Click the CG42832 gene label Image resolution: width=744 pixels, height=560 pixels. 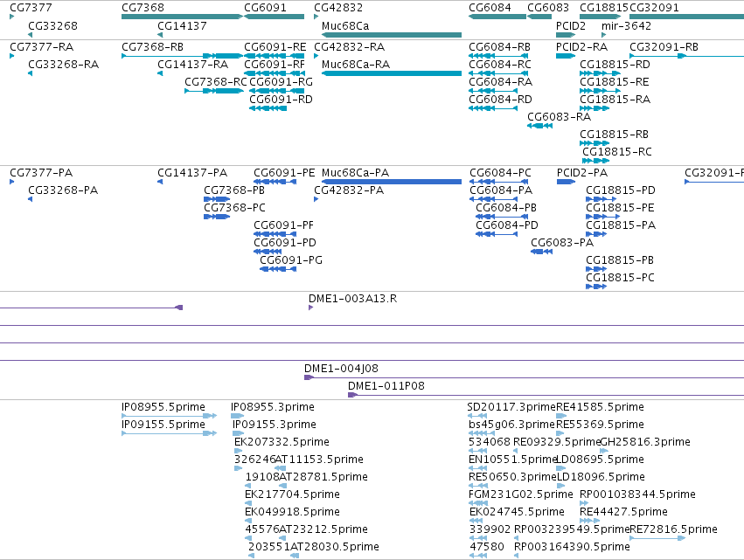(338, 8)
